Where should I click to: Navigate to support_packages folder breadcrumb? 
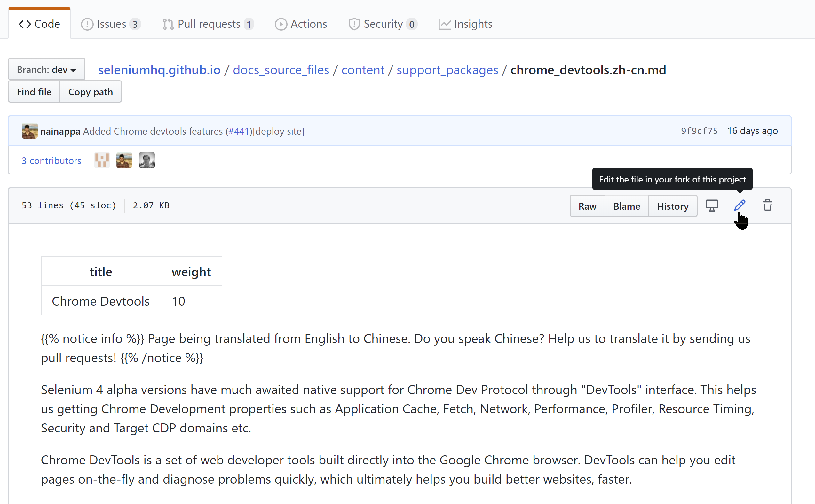(447, 70)
